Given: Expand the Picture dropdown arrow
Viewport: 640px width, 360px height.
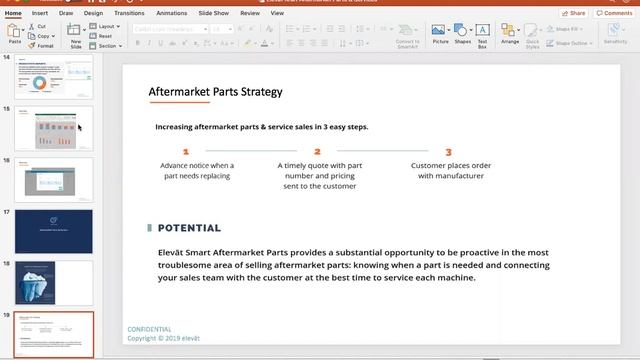Looking at the screenshot, I should [449, 30].
